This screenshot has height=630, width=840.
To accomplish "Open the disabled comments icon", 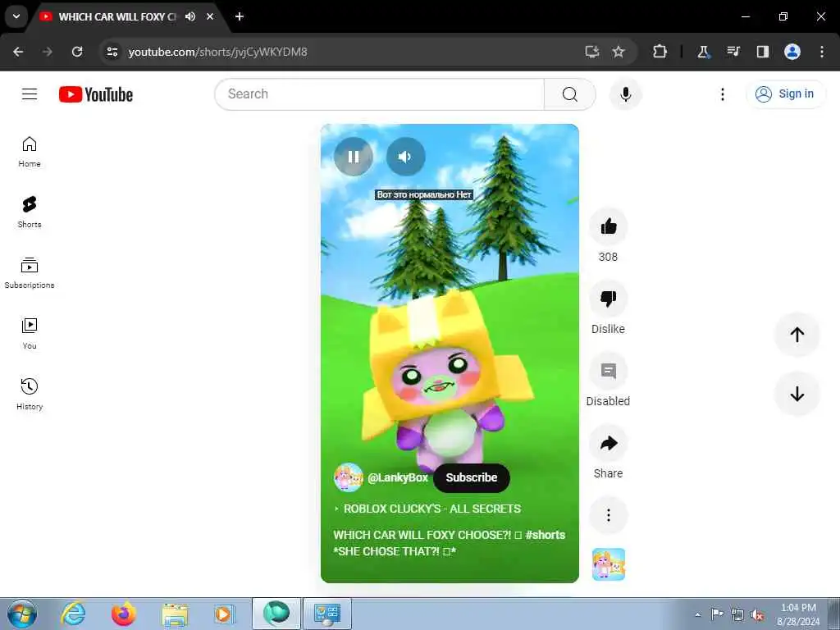I will click(x=608, y=371).
